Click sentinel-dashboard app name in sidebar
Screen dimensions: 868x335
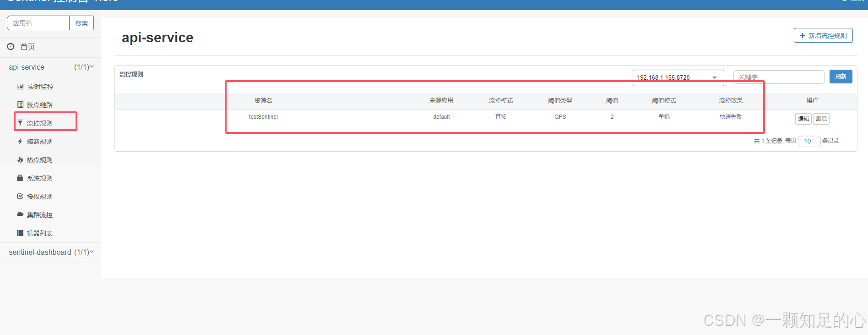[40, 252]
